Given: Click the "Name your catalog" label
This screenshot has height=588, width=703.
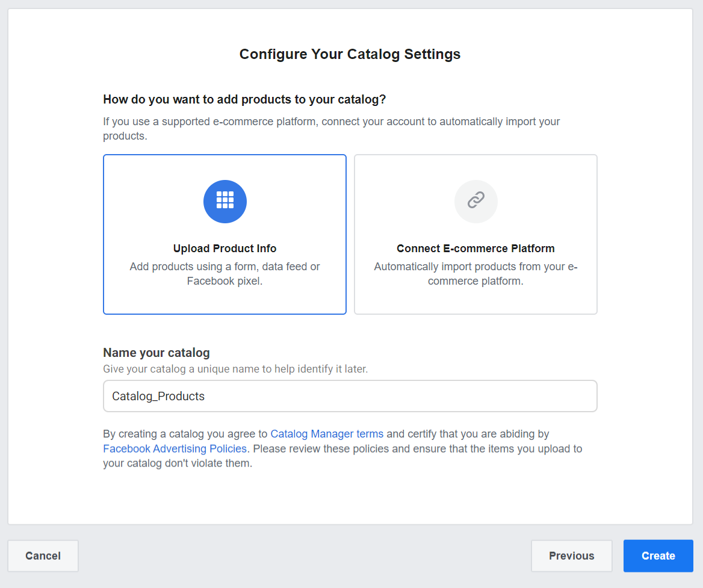Looking at the screenshot, I should pos(156,353).
